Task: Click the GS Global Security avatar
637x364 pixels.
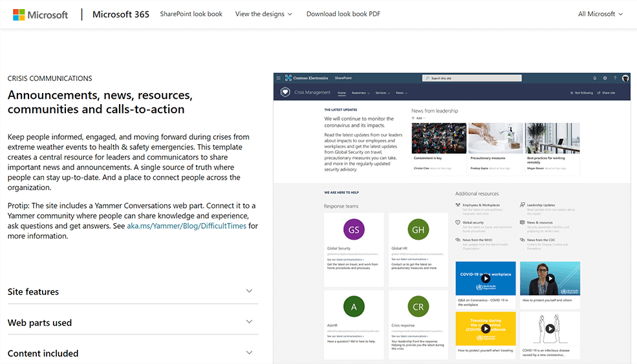Action: tap(354, 230)
